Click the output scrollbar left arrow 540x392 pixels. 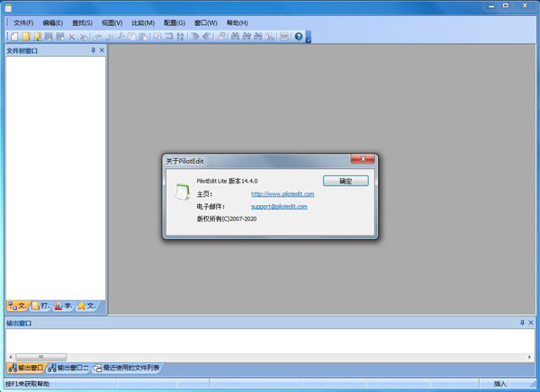coord(10,357)
